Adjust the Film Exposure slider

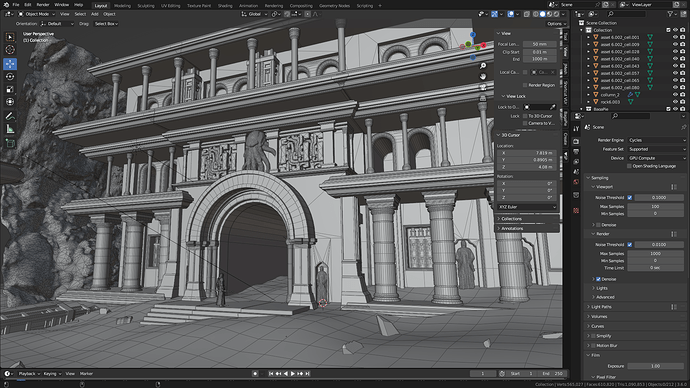[656, 366]
